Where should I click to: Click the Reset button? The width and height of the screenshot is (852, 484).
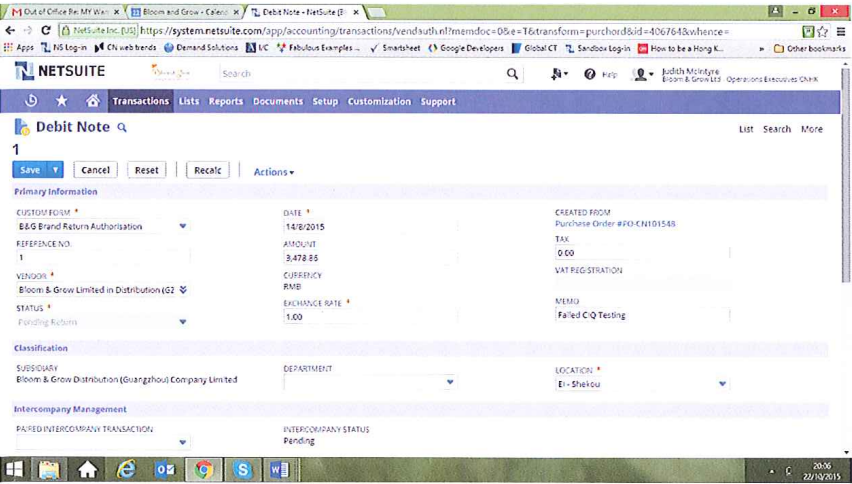[147, 170]
